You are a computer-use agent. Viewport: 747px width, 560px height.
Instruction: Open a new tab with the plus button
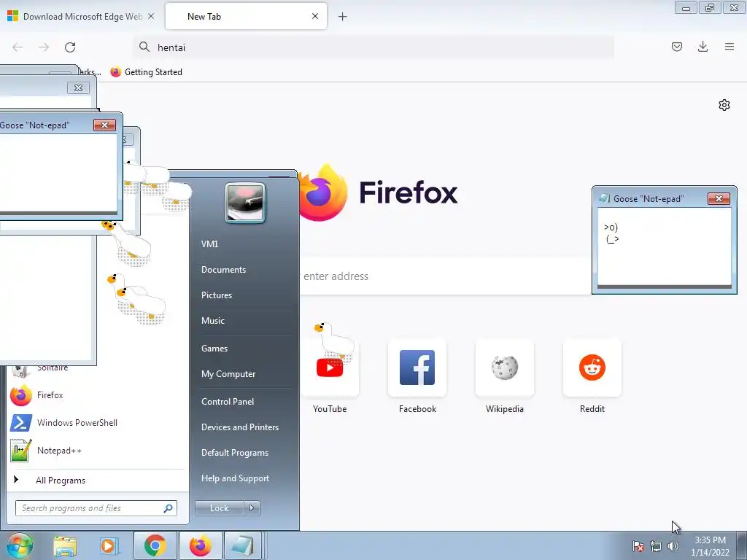(x=343, y=17)
